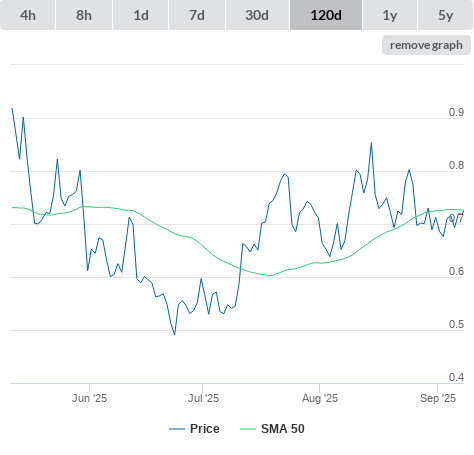This screenshot has height=455, width=474.
Task: Click the remove graph button
Action: coord(426,45)
